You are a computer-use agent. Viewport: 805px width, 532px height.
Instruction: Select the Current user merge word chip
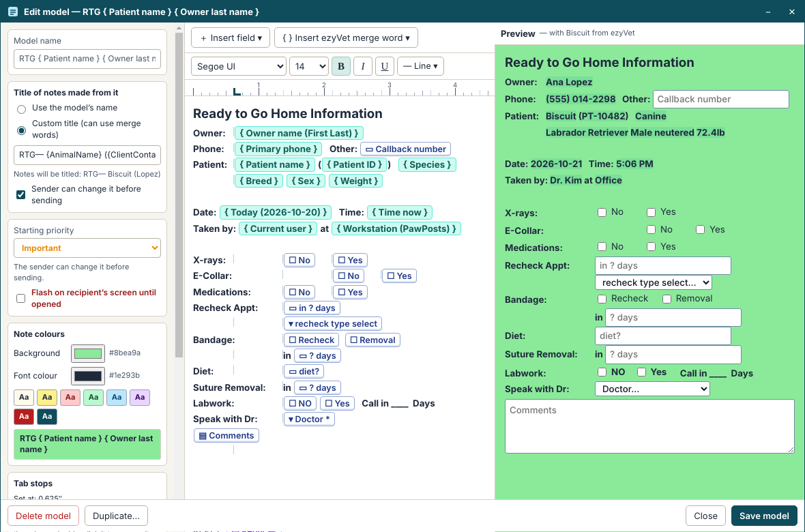(x=278, y=228)
